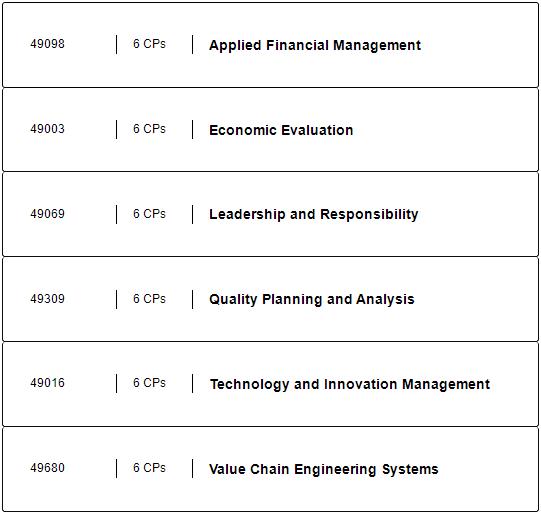The height and width of the screenshot is (514, 541).
Task: Click subject code 49003
Action: click(x=47, y=129)
